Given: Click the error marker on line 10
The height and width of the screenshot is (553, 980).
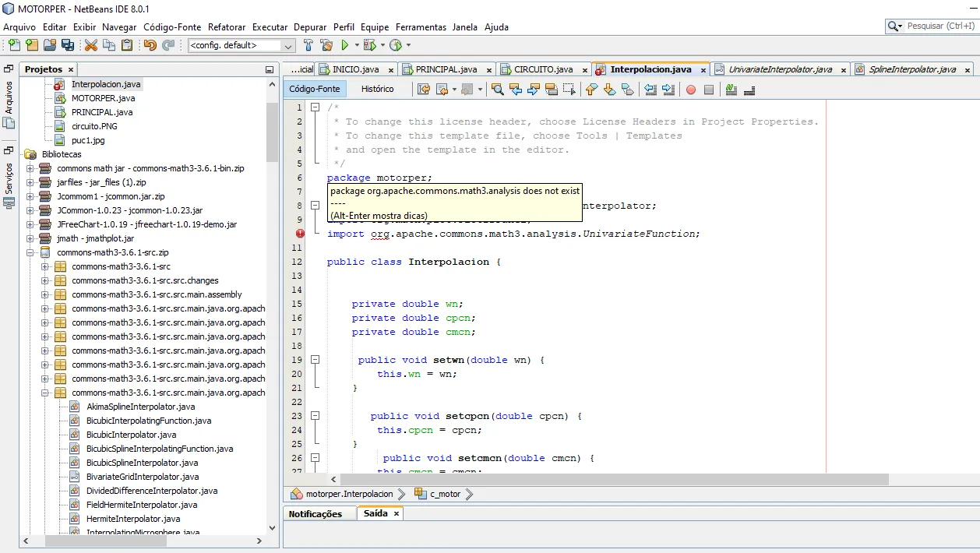Looking at the screenshot, I should pos(300,234).
